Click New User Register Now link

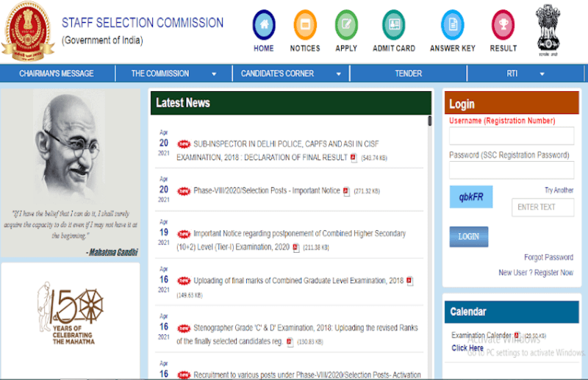click(x=536, y=273)
